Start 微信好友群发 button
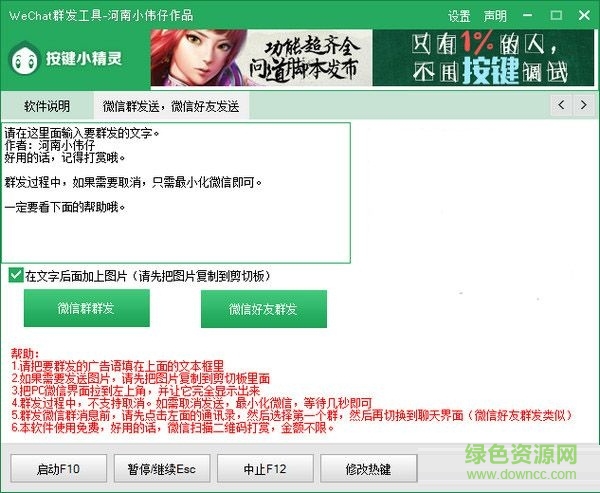This screenshot has height=493, width=600. point(264,309)
